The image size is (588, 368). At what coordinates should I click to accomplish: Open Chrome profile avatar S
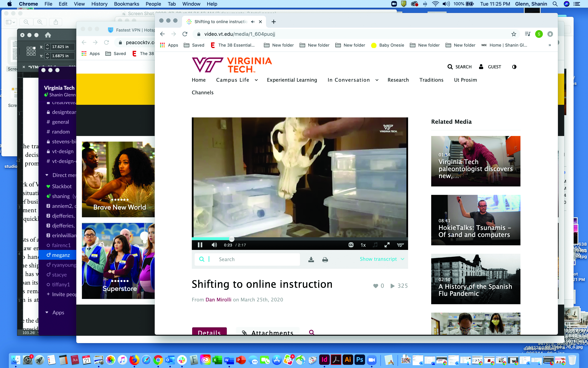pos(539,34)
